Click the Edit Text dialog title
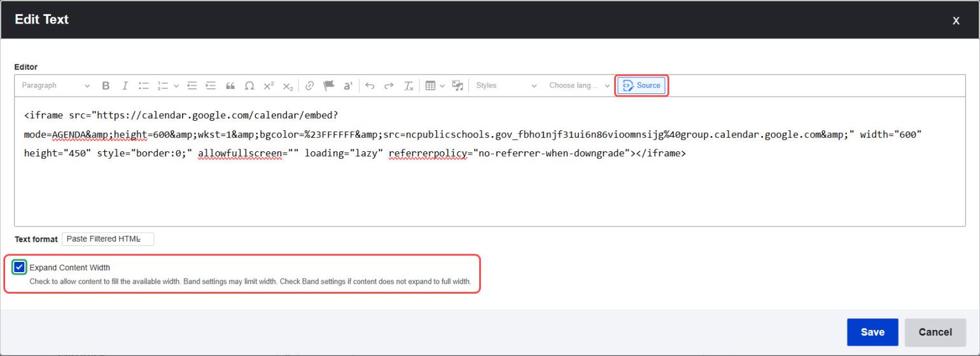Screen dimensions: 980x356 coord(41,20)
